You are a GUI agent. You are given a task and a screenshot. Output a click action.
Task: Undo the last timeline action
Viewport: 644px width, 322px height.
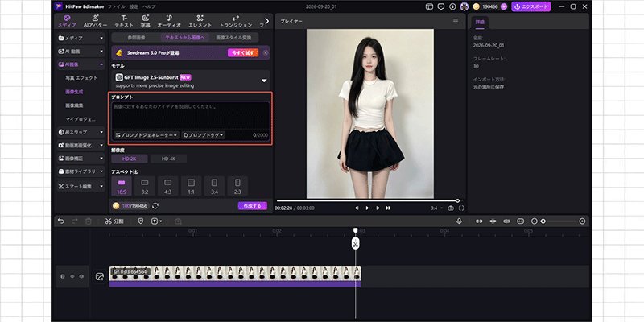pos(61,221)
